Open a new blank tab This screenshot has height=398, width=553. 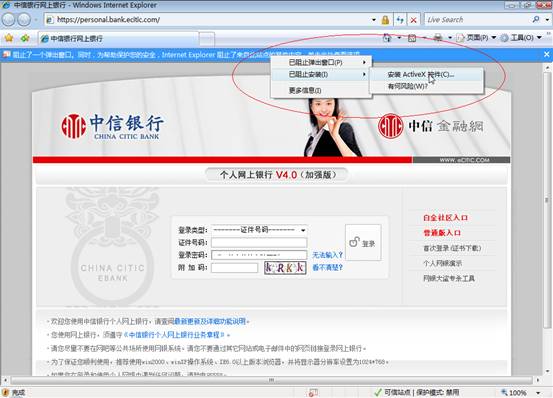pos(207,39)
